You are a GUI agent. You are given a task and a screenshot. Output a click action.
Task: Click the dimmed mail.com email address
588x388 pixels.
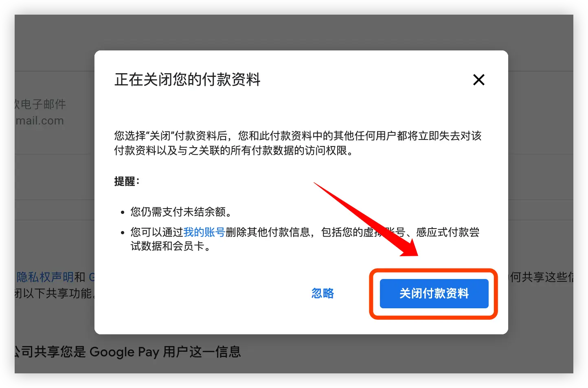point(39,121)
